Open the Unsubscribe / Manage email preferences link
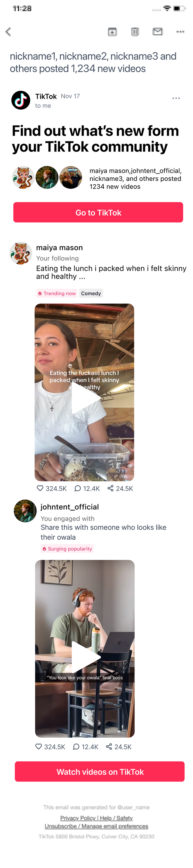 pos(96,826)
